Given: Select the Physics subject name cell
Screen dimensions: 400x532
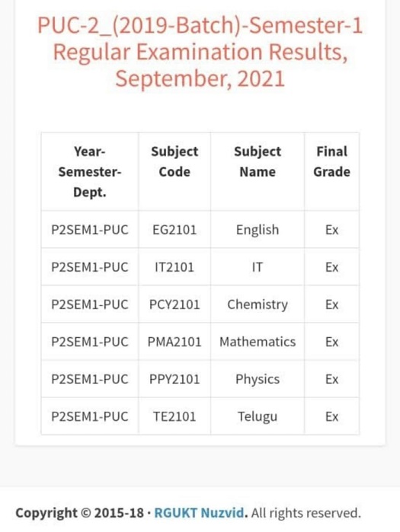Looking at the screenshot, I should (x=258, y=379).
